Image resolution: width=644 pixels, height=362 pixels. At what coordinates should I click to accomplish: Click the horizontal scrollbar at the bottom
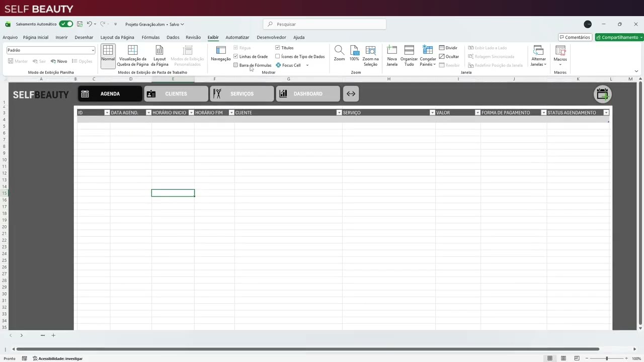point(307,349)
